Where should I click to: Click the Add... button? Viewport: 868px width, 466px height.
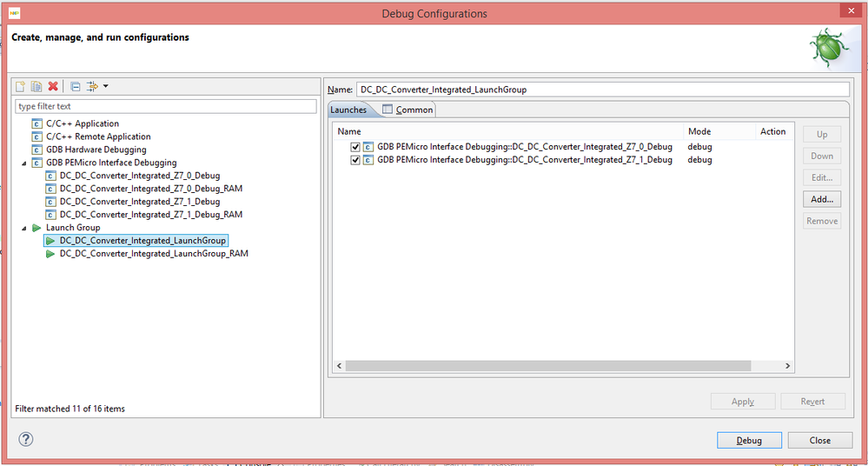point(822,199)
